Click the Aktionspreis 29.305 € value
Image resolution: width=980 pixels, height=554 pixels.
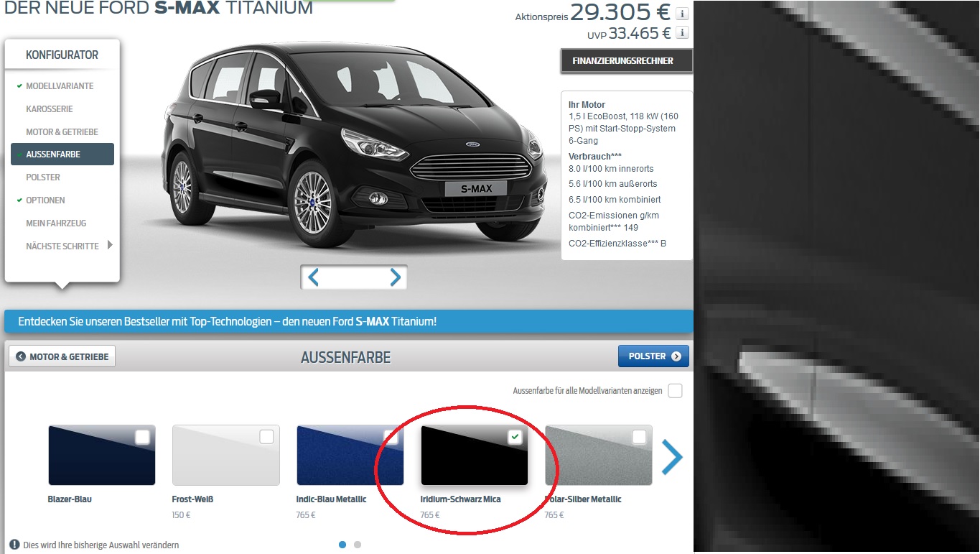pyautogui.click(x=620, y=12)
